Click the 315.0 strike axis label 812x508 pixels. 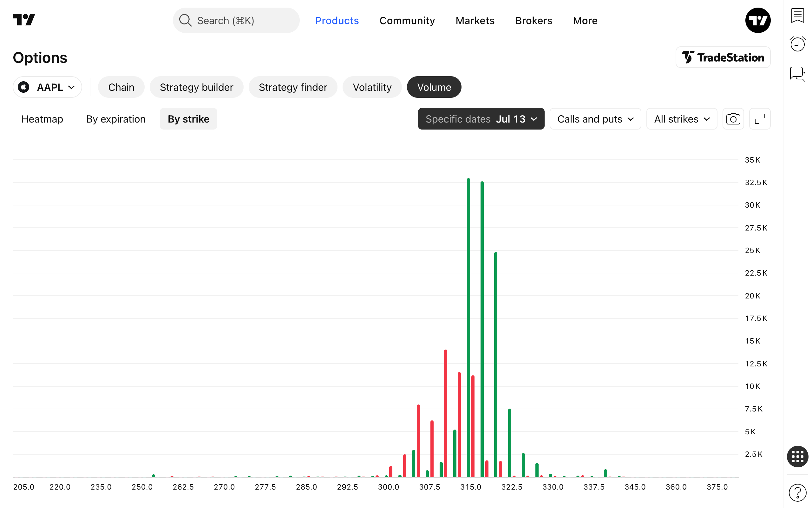(470, 487)
